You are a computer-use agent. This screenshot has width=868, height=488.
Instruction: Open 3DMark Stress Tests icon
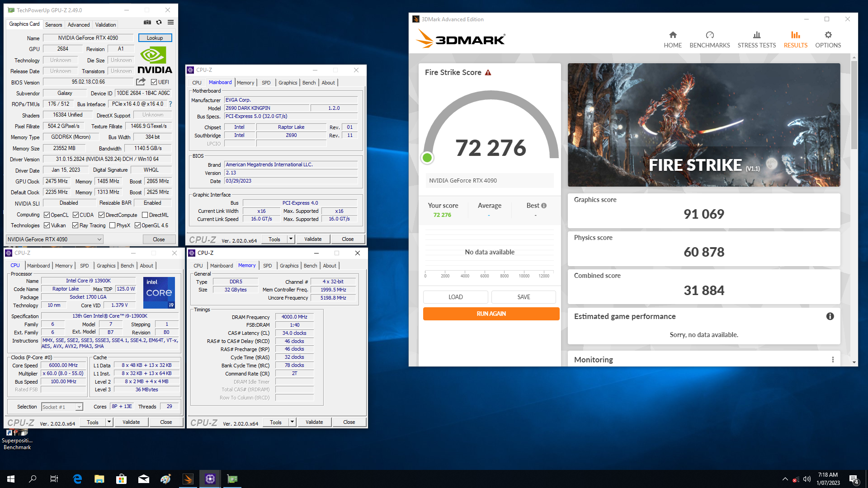coord(757,35)
